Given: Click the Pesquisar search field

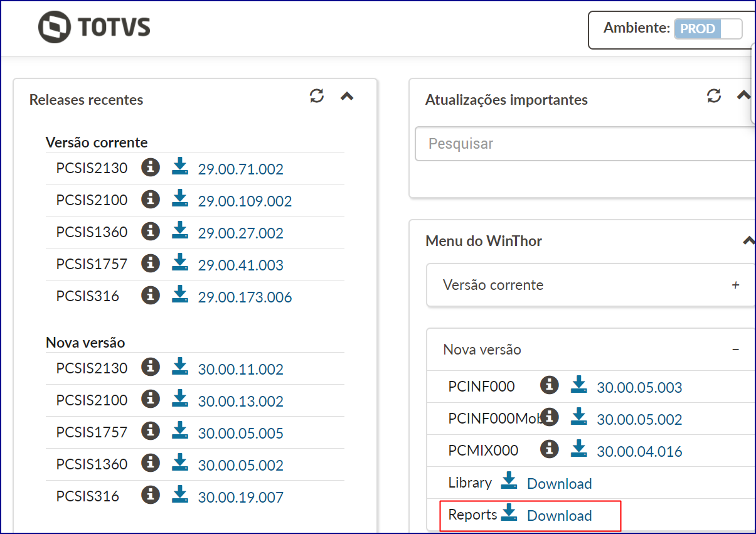Looking at the screenshot, I should click(585, 144).
